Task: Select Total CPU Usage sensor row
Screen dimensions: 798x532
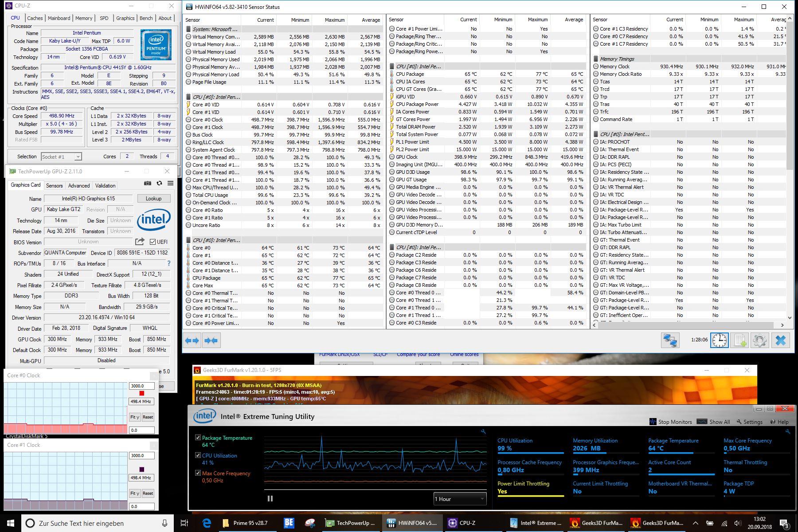Action: pos(284,195)
